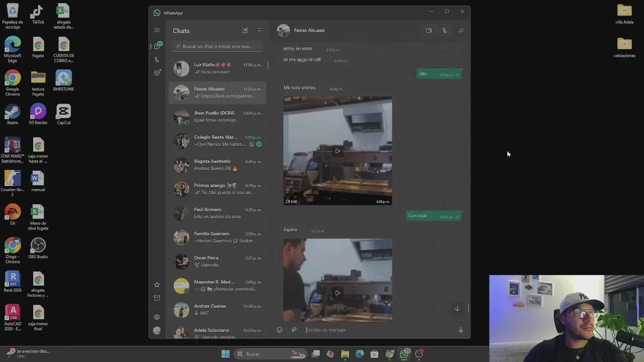Click the 'oks' sent message bubble
644x362 pixels.
pos(440,74)
